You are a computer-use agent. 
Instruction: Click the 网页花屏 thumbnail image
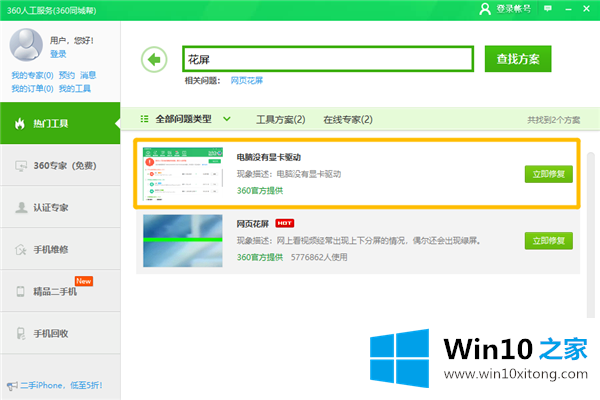[x=183, y=241]
